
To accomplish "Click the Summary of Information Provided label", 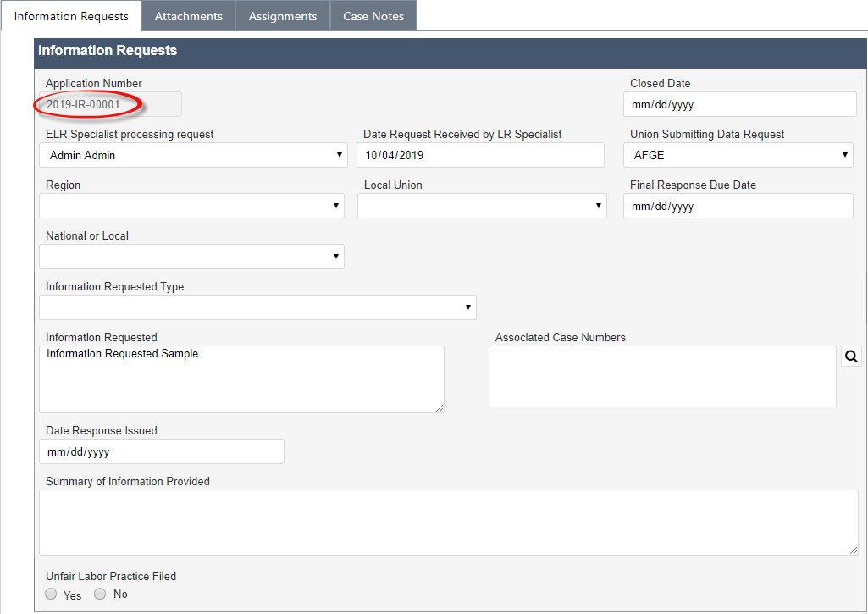I will 127,481.
